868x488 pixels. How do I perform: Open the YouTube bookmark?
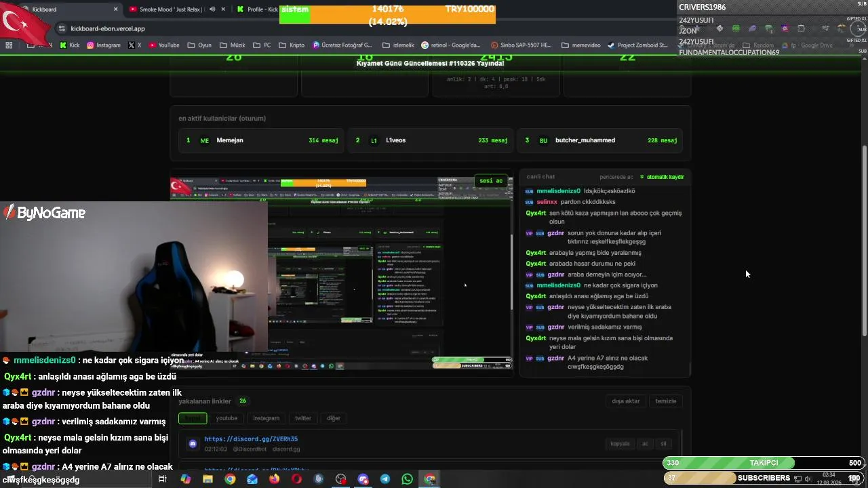[x=163, y=45]
